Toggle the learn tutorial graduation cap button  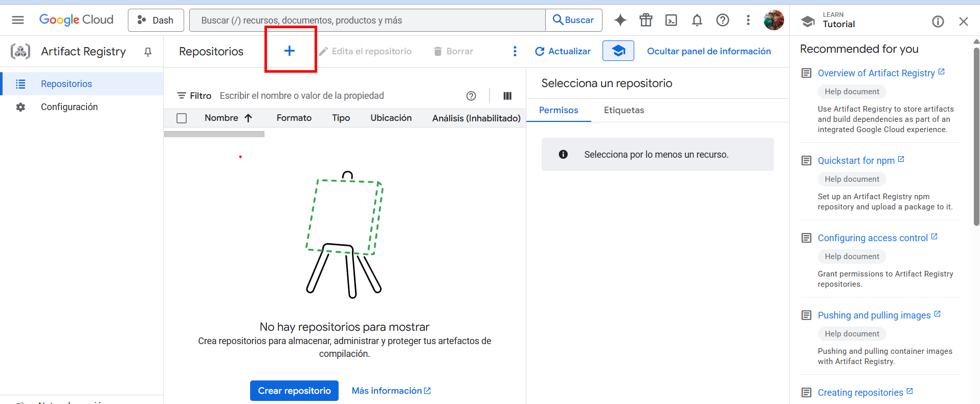pos(618,51)
